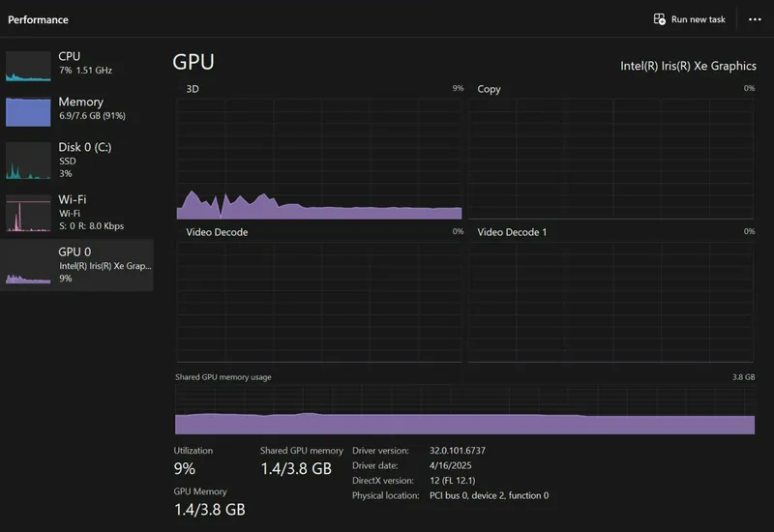Click the Intel(R) Iris(R) Xe Graphics title
774x532 pixels.
pyautogui.click(x=688, y=66)
